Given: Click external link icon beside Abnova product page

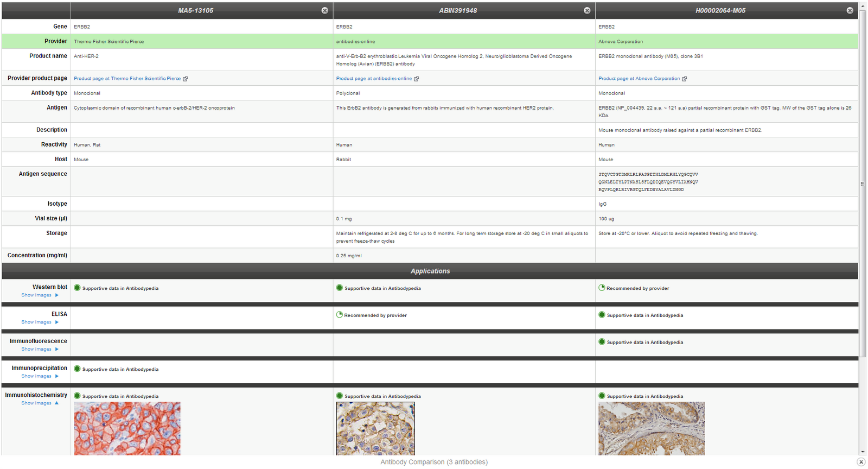Looking at the screenshot, I should click(685, 79).
